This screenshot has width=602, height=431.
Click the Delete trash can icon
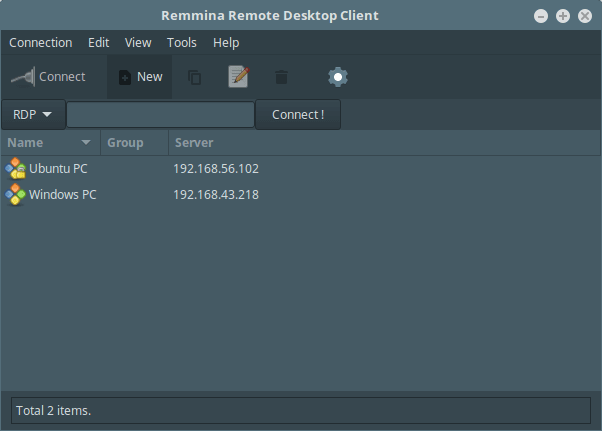click(x=282, y=77)
